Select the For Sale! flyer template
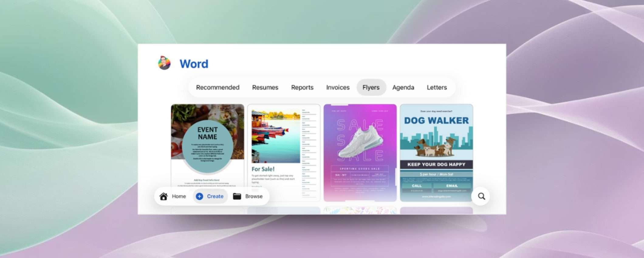Image resolution: width=644 pixels, height=258 pixels. click(x=283, y=146)
